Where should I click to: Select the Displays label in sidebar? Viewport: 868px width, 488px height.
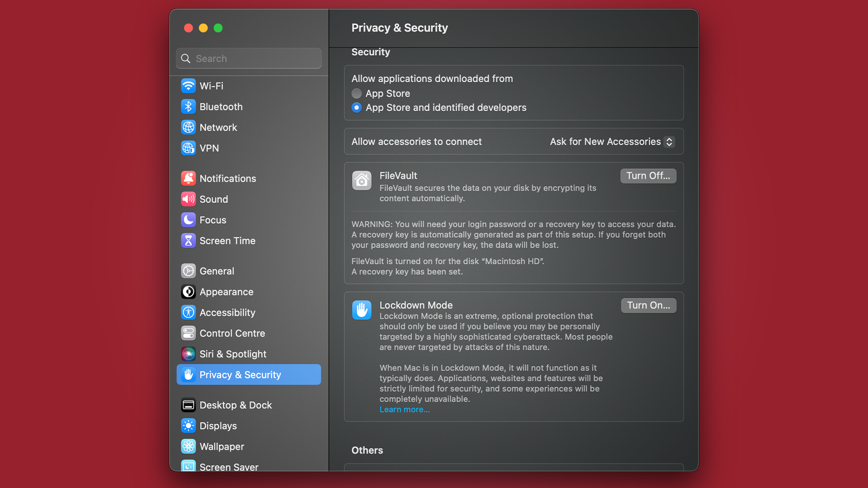(x=218, y=426)
